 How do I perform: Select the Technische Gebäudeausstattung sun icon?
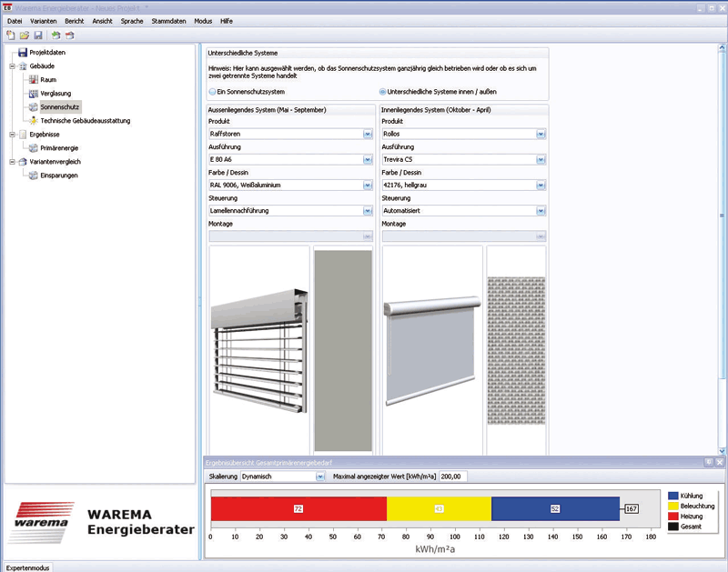click(34, 121)
